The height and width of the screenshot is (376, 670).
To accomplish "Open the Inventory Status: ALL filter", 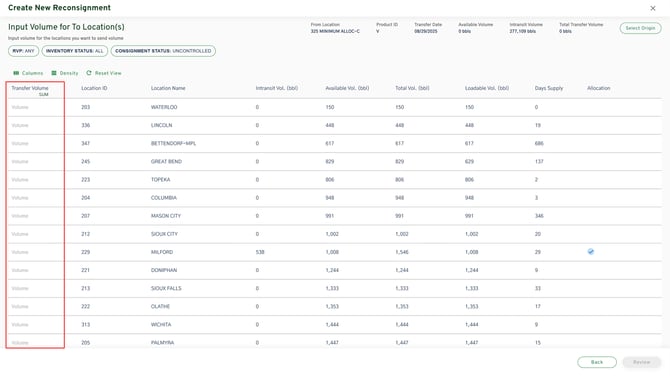I will click(75, 51).
